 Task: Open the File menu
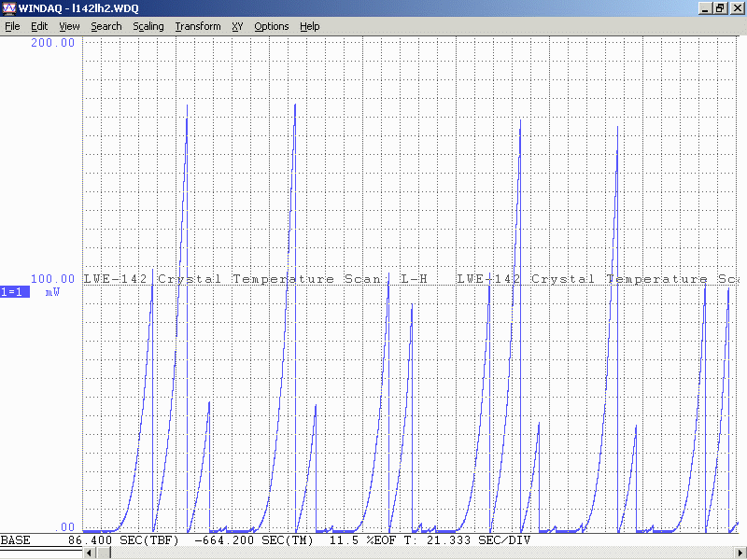pos(12,26)
